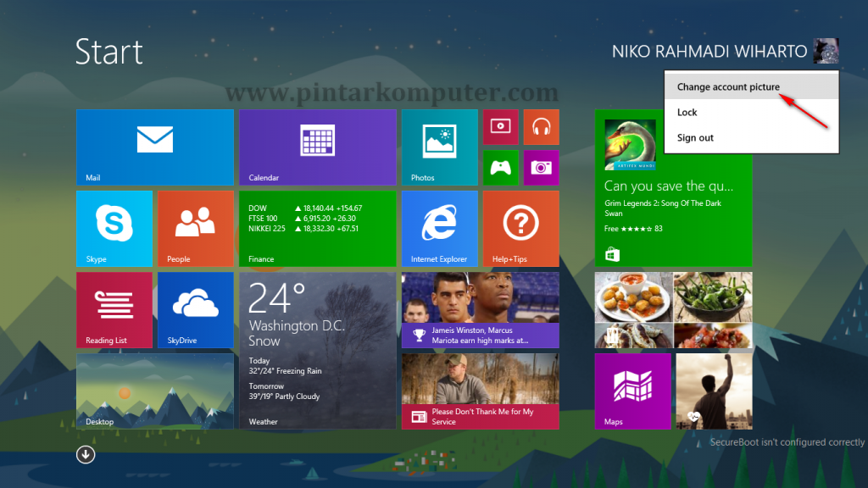Open the Camera small tile

(x=542, y=168)
